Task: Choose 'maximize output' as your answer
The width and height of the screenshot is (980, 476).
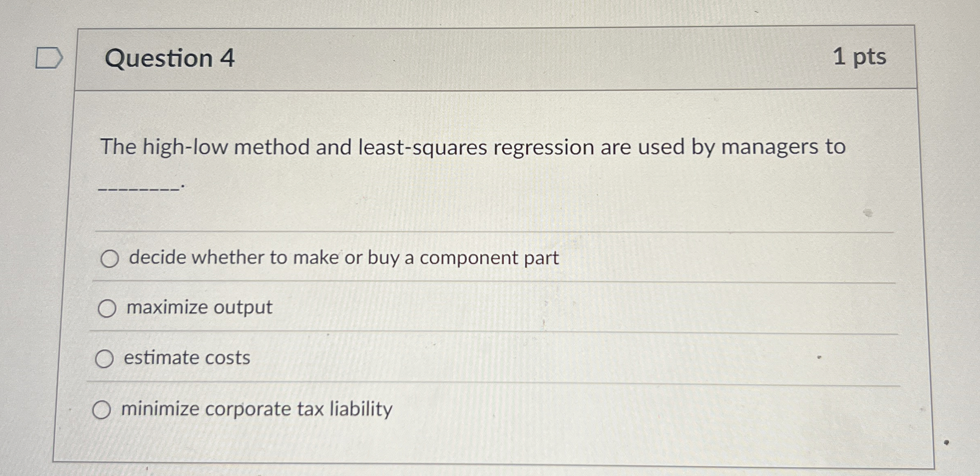Action: (107, 309)
